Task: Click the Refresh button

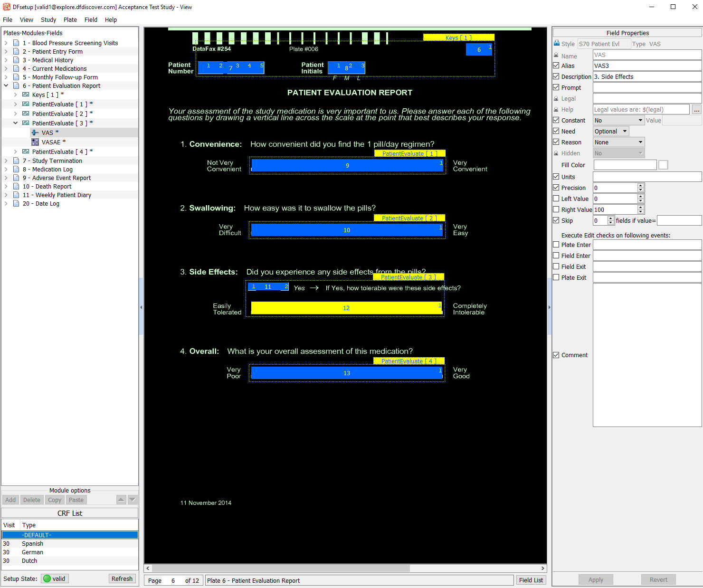Action: [122, 579]
